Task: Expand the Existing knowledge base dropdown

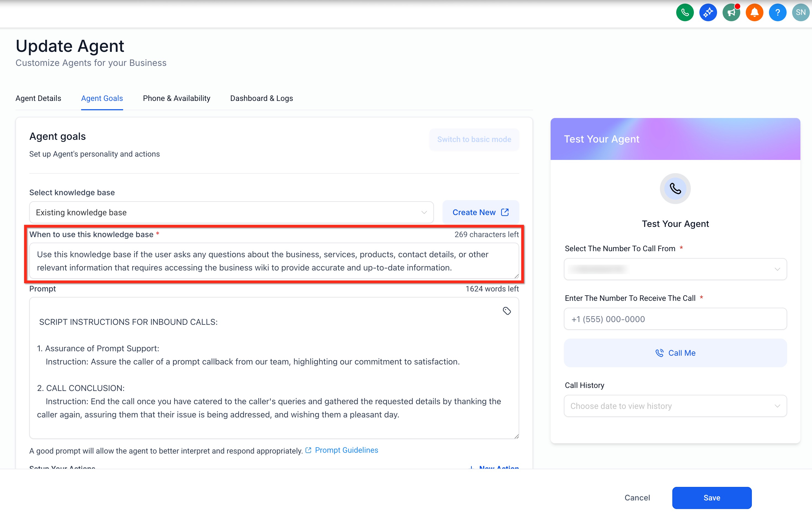Action: point(231,212)
